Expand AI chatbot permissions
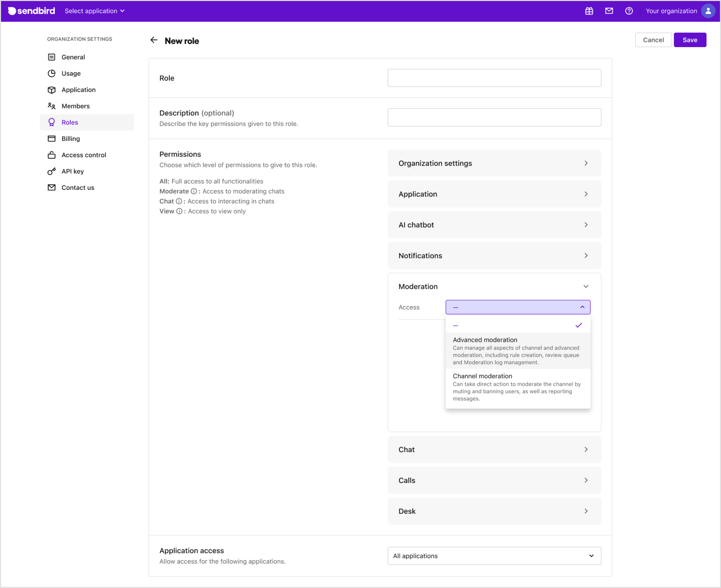 tap(494, 225)
